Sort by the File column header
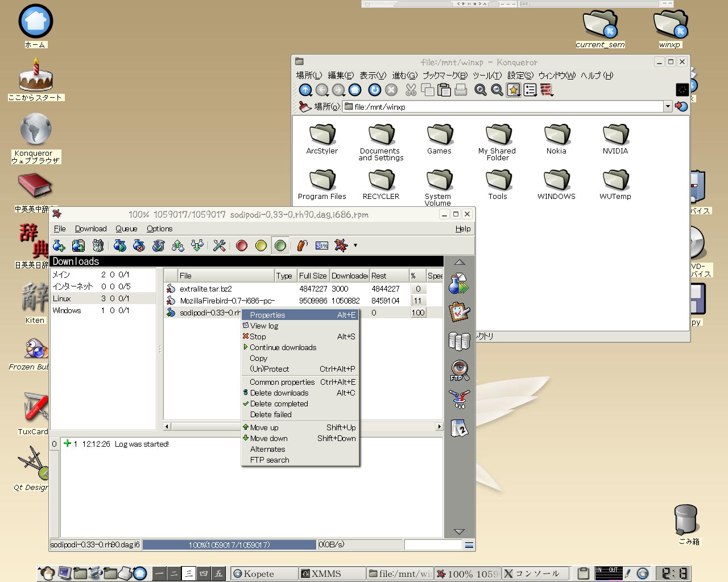Image resolution: width=728 pixels, height=582 pixels. pos(226,276)
